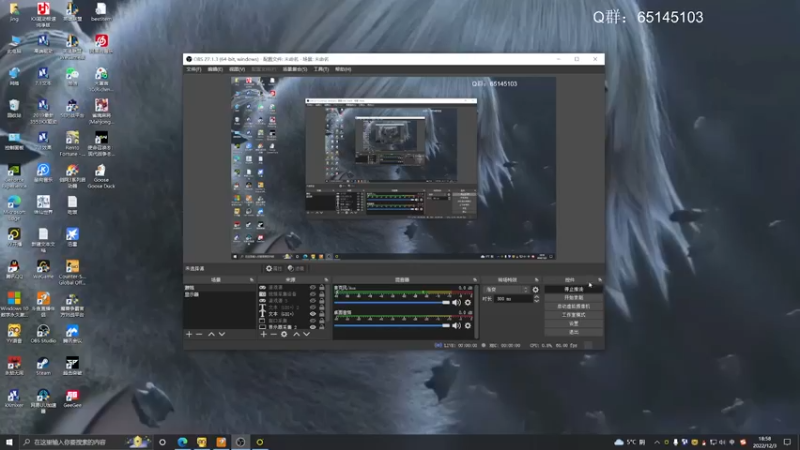Screen dimensions: 800x450
Task: Toggle lock for 文本 (GDI+) source
Action: [x=322, y=314]
